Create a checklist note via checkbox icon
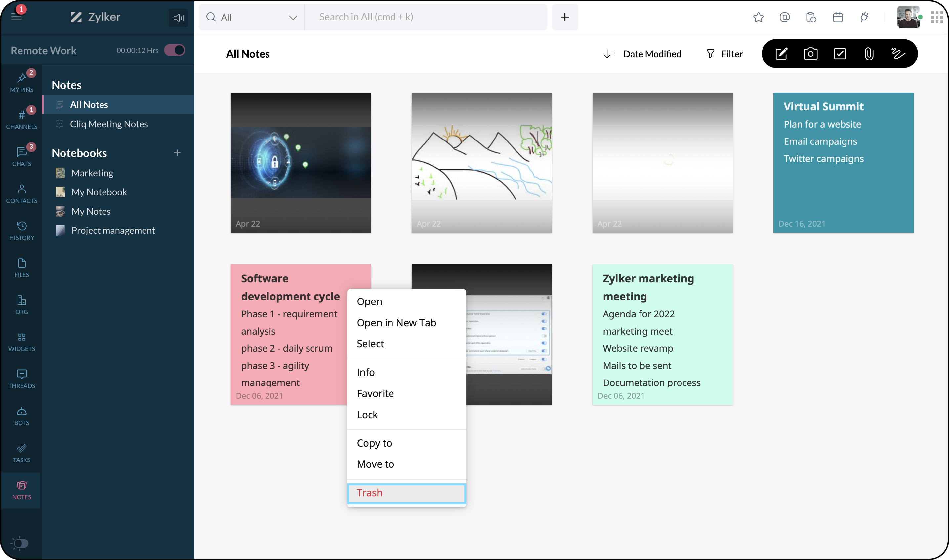Viewport: 949px width, 560px height. pyautogui.click(x=840, y=54)
